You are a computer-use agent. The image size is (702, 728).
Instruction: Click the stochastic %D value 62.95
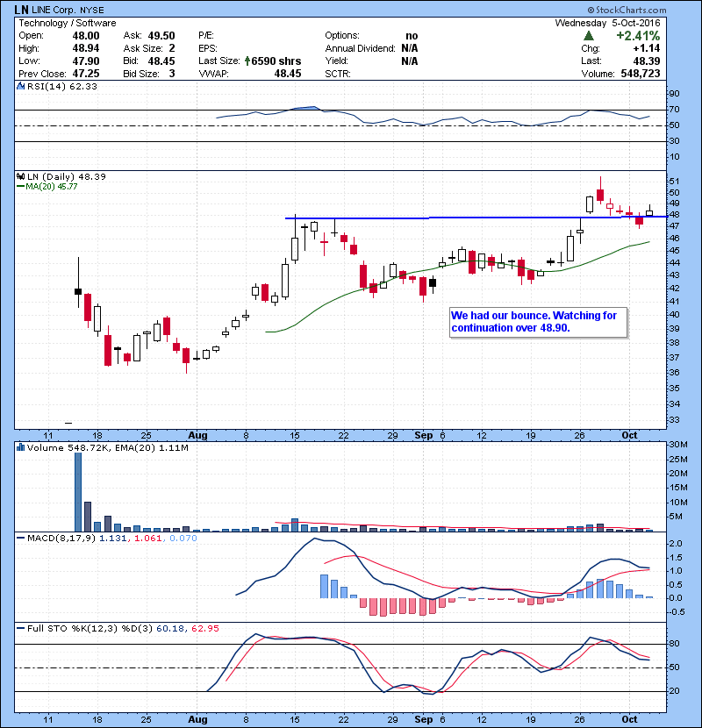tap(204, 628)
